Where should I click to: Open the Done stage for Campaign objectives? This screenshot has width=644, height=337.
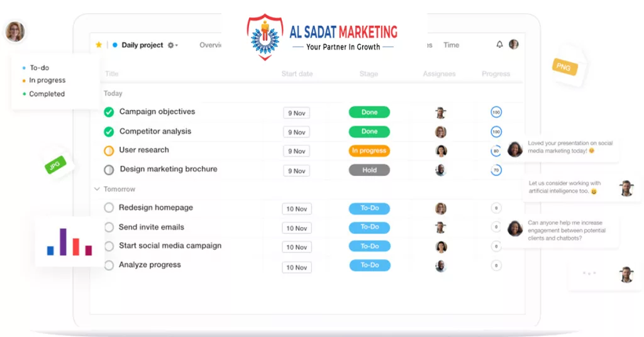pos(369,112)
